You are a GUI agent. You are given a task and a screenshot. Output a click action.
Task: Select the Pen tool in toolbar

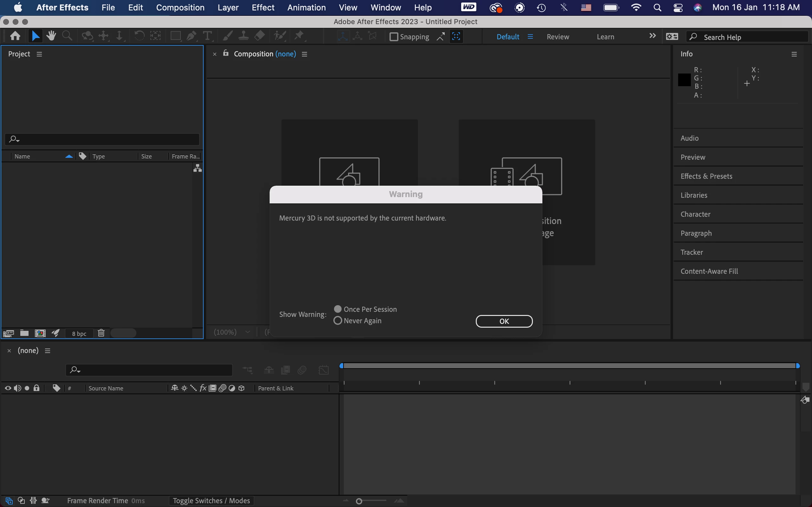(192, 36)
